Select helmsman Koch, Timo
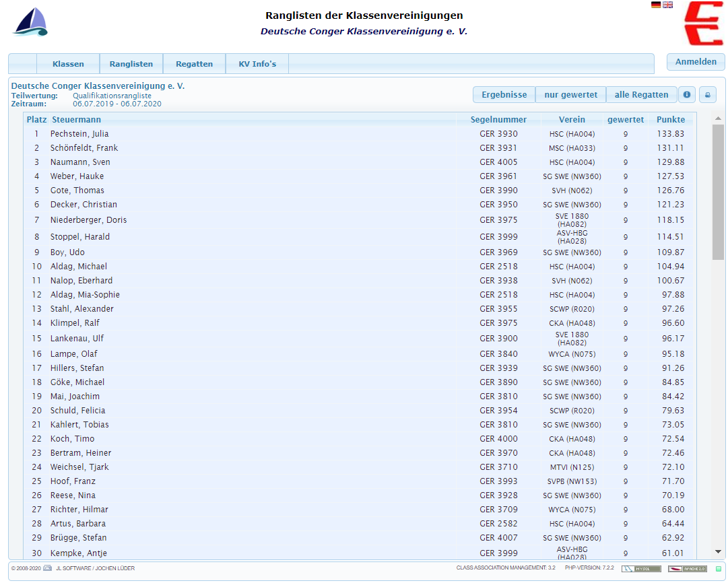728x583 pixels. tap(72, 439)
